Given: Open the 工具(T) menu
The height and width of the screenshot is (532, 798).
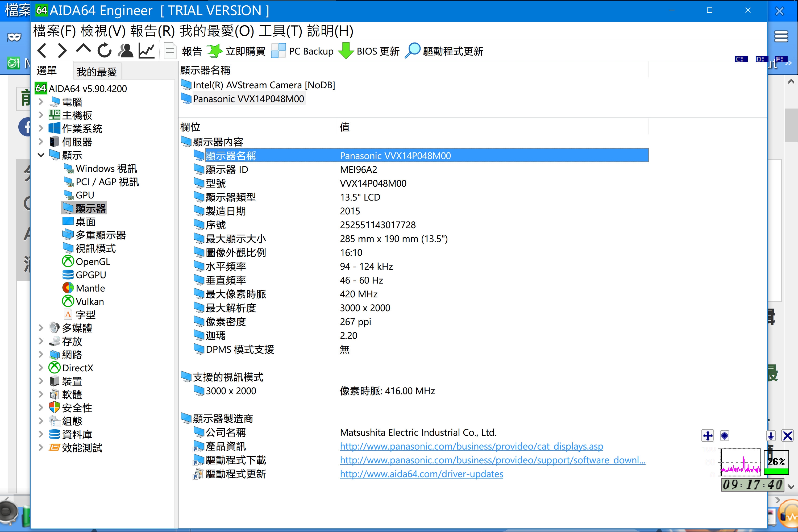Looking at the screenshot, I should tap(281, 31).
